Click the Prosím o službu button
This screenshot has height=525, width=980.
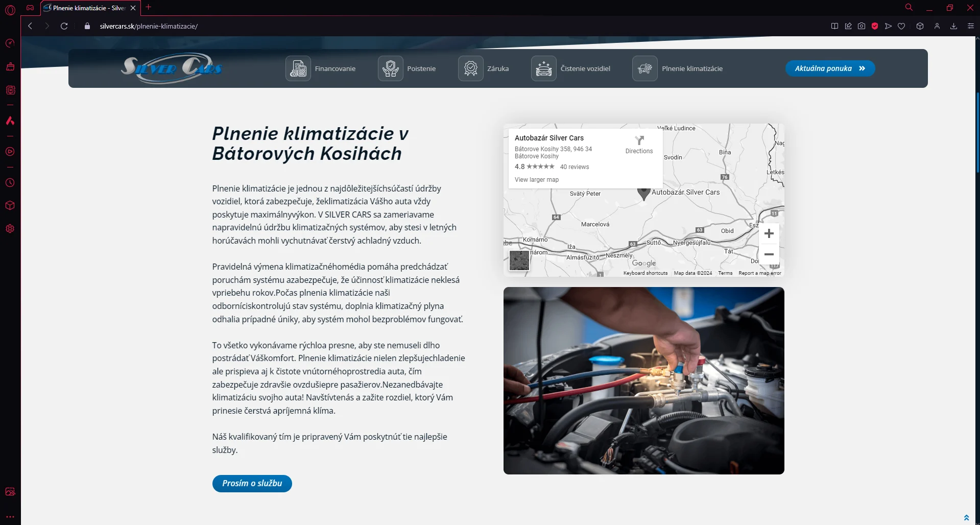click(252, 484)
